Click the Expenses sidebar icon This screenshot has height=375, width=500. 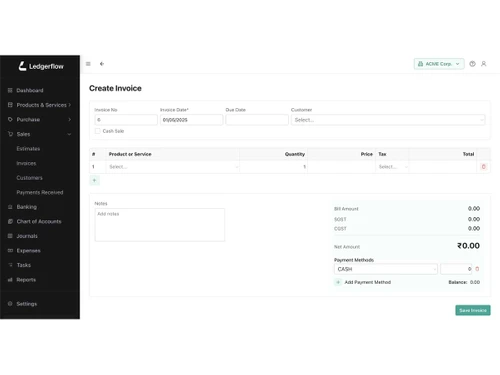(10, 250)
